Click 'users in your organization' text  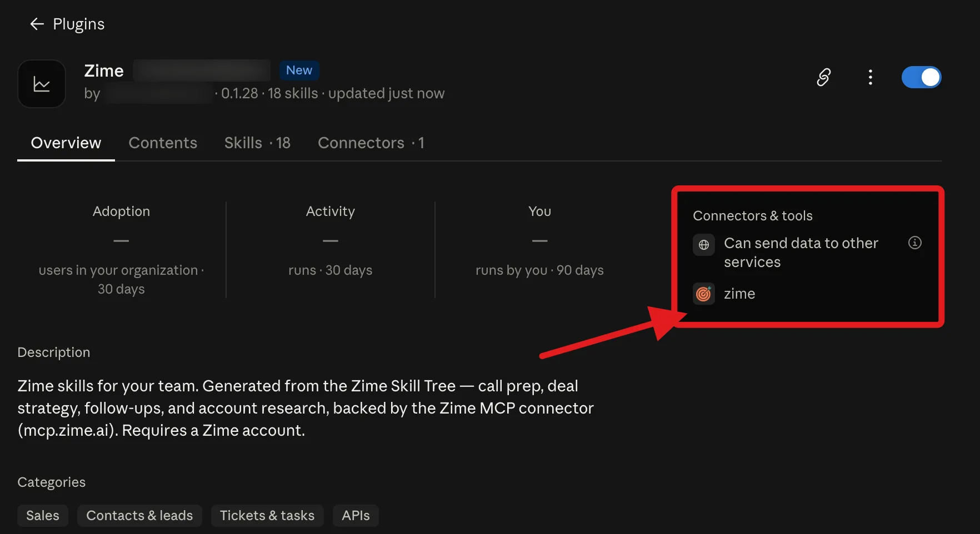coord(118,270)
